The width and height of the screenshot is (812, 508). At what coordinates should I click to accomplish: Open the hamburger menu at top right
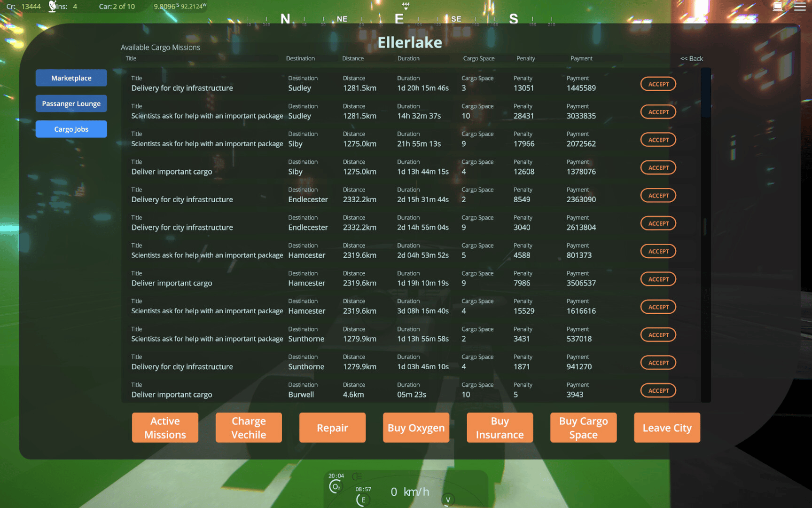(800, 7)
